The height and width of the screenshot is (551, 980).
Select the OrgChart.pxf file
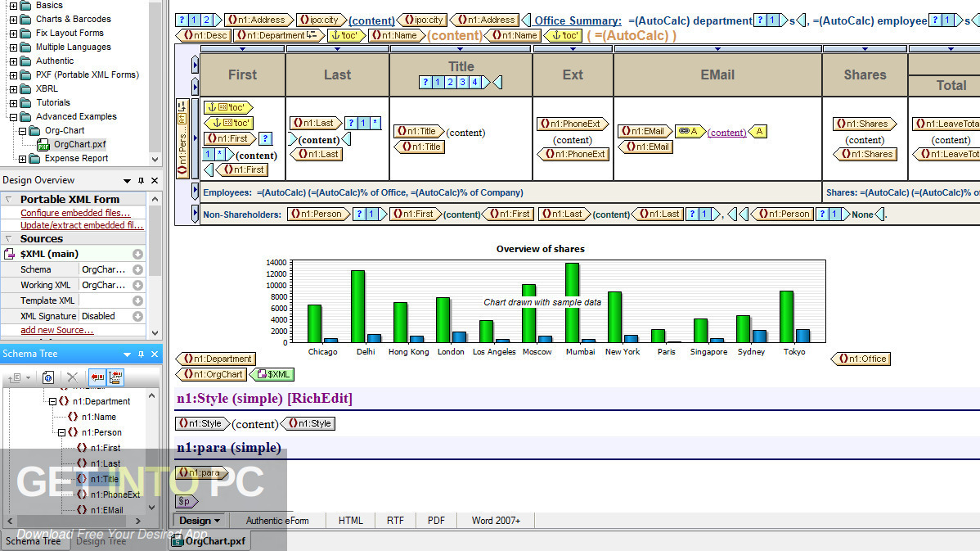point(79,144)
